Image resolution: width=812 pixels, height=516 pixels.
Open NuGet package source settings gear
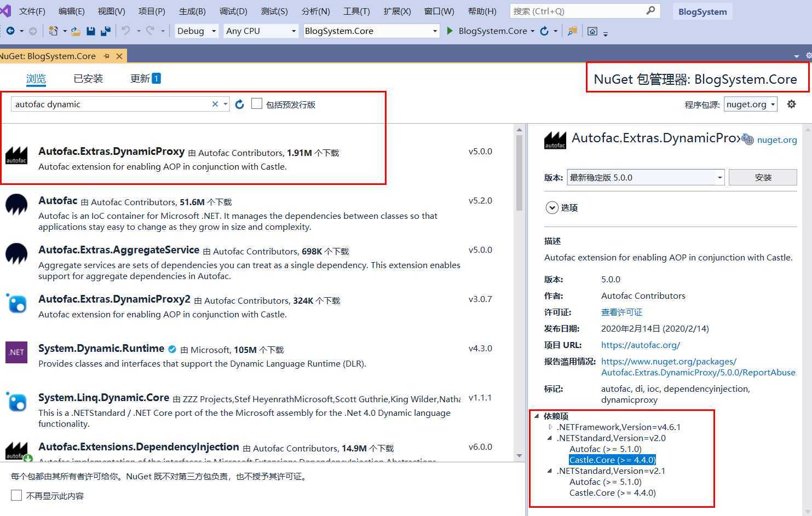[791, 104]
